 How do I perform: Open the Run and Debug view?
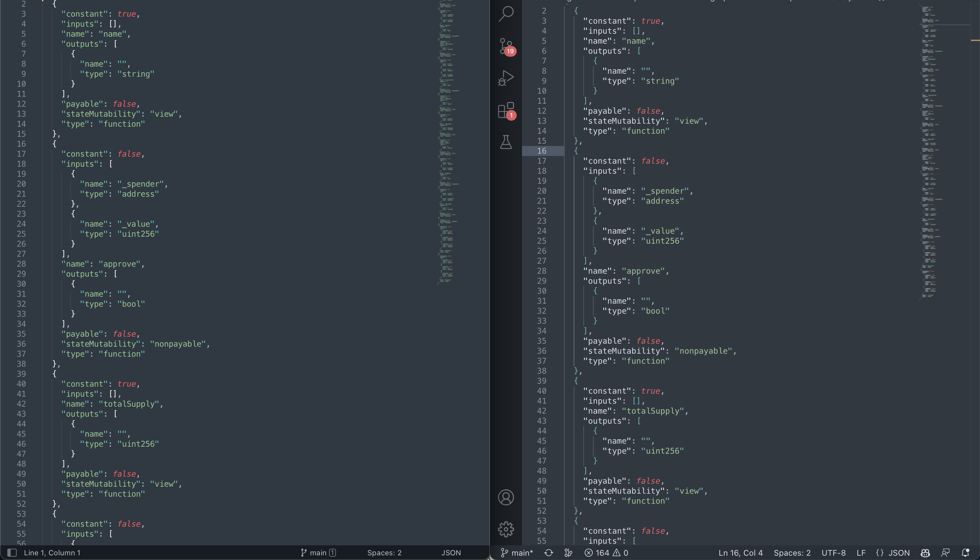506,78
